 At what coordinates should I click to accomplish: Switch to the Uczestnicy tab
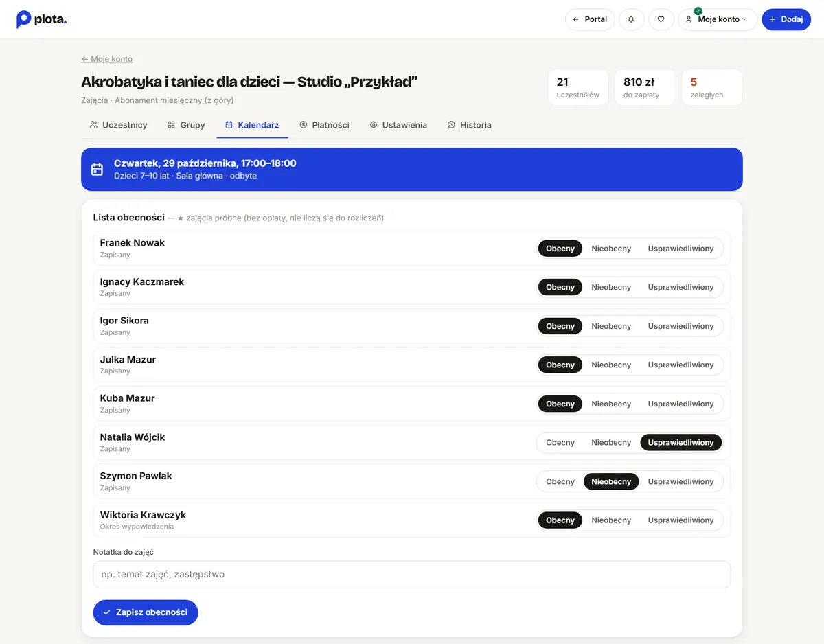coord(118,125)
